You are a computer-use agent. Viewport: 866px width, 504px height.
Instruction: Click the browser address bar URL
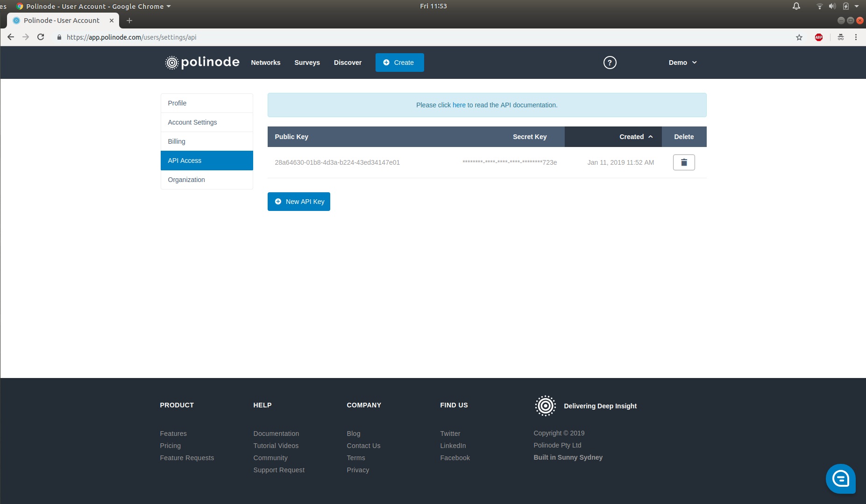point(131,37)
